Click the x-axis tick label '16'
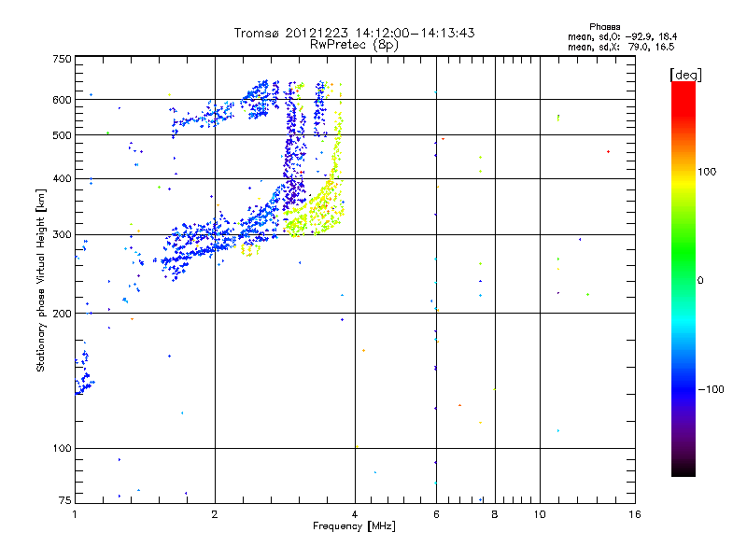 pyautogui.click(x=635, y=514)
